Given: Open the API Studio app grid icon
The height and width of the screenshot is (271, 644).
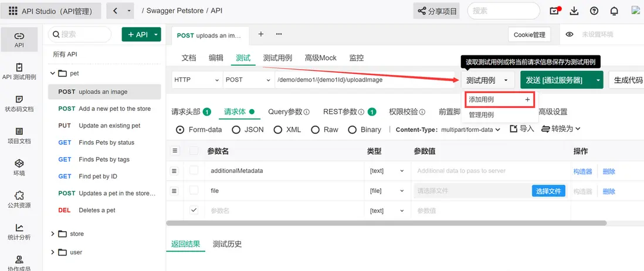Looking at the screenshot, I should point(13,11).
